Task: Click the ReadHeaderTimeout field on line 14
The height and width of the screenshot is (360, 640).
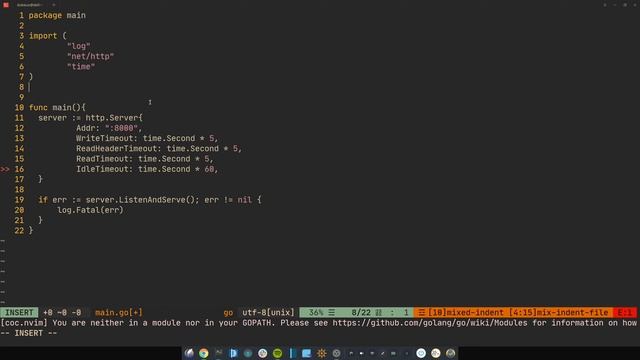Action: tap(159, 149)
